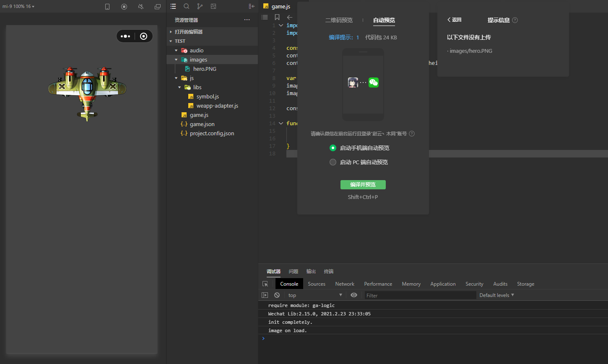608x364 pixels.
Task: Activate the element inspector icon in debugger
Action: point(265,284)
